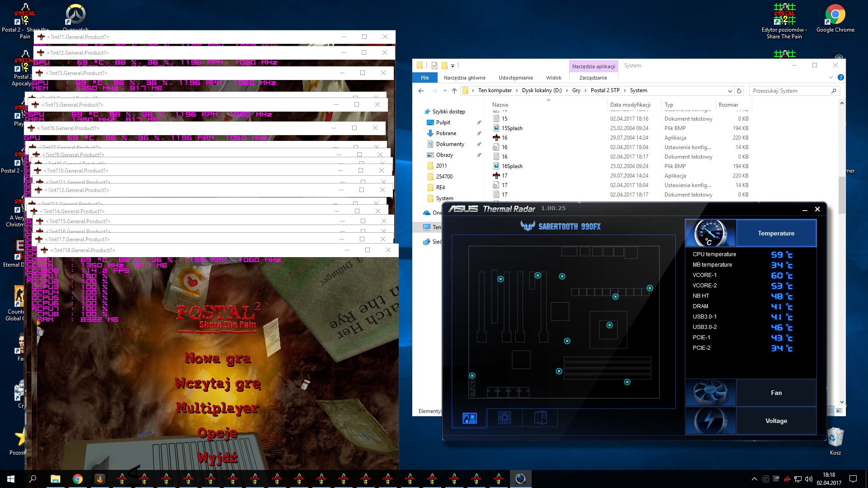Open the Temperature panel in Thermal Radar
The height and width of the screenshot is (488, 868).
(x=776, y=233)
